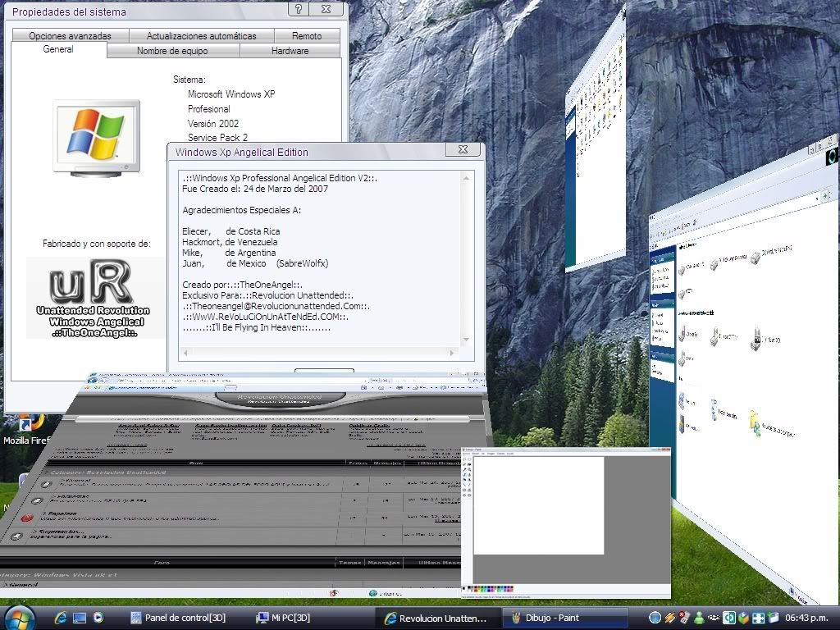Select the General tab
Screen dimensions: 840x630
58,49
